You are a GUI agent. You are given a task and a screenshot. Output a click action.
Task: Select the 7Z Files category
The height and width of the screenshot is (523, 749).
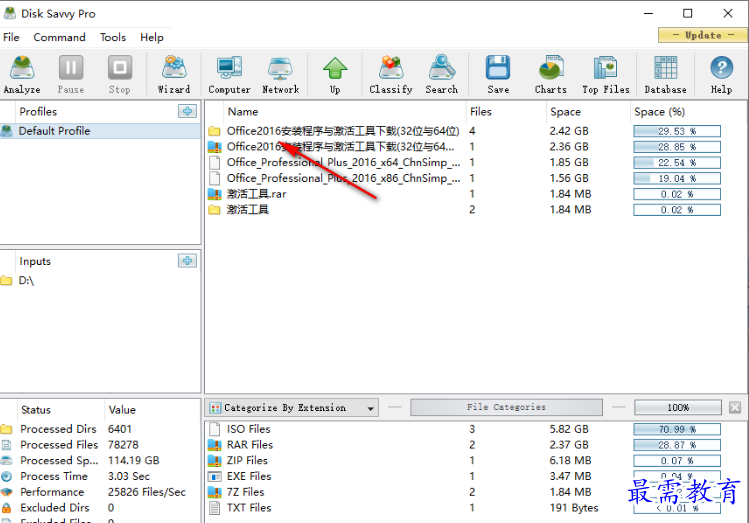click(475, 492)
